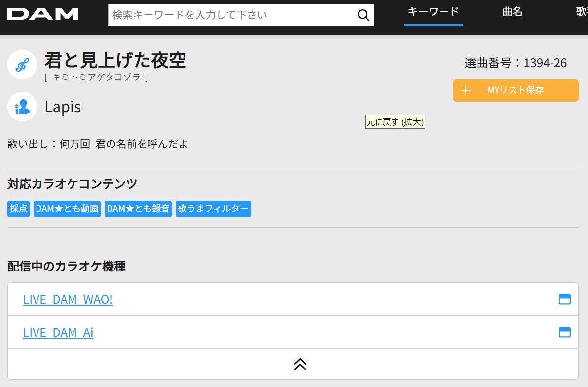
Task: Collapse the karaoke machine list with the chevron
Action: point(299,364)
